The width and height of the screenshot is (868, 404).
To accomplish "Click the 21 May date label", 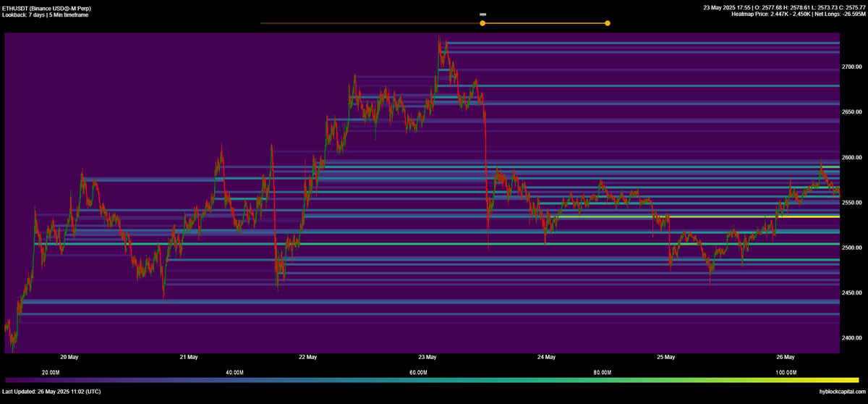I will [x=189, y=357].
